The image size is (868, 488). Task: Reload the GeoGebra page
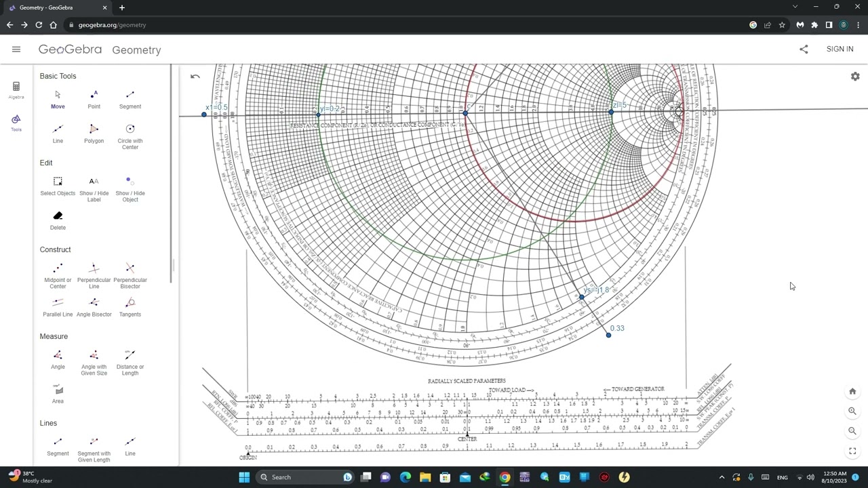(x=39, y=25)
